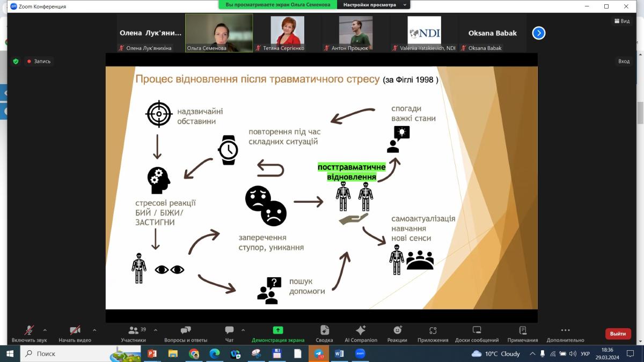
Task: Select Тетяна Сергієнко video thumbnail
Action: [287, 33]
